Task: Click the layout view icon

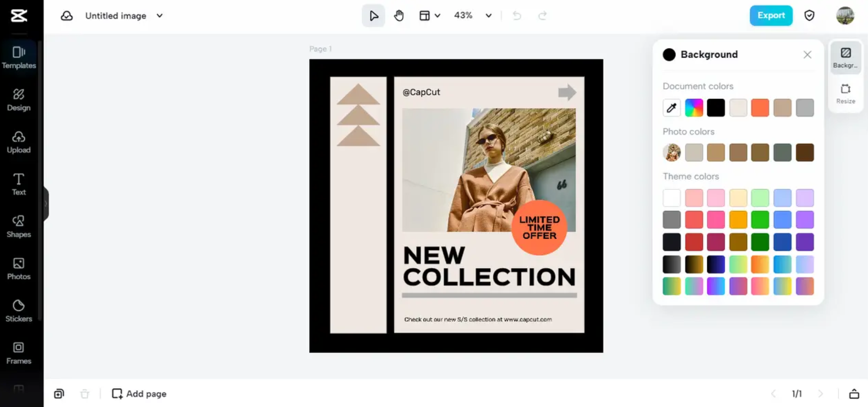Action: (x=424, y=16)
